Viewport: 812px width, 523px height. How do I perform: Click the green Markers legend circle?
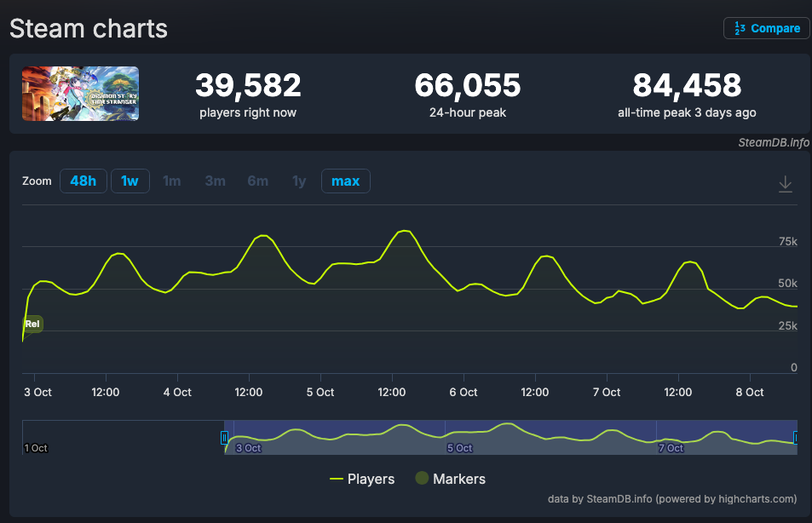point(422,479)
